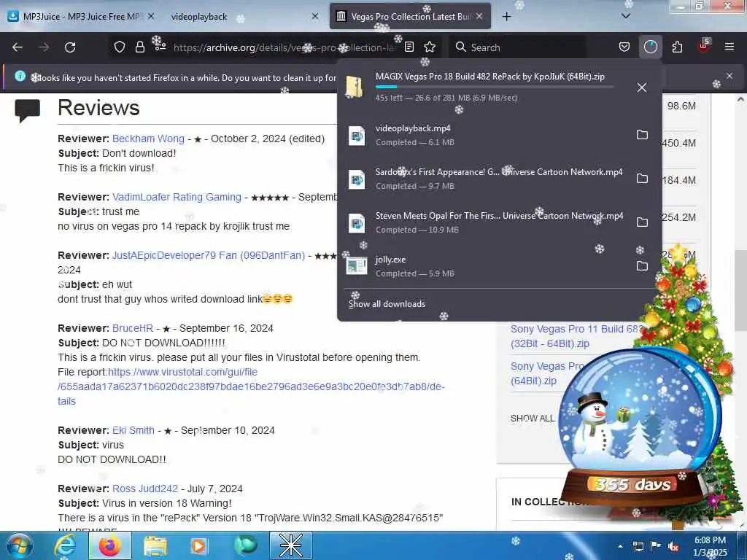Close the videoplayback tab

(x=315, y=16)
